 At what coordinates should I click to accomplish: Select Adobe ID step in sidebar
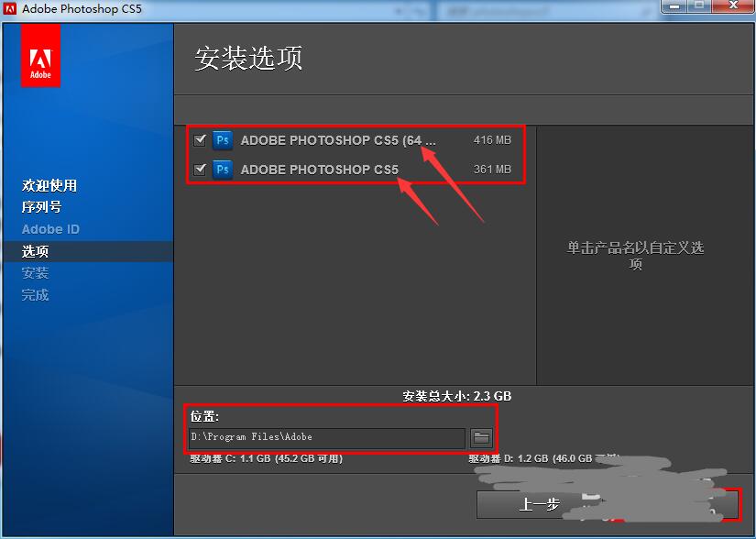point(50,229)
